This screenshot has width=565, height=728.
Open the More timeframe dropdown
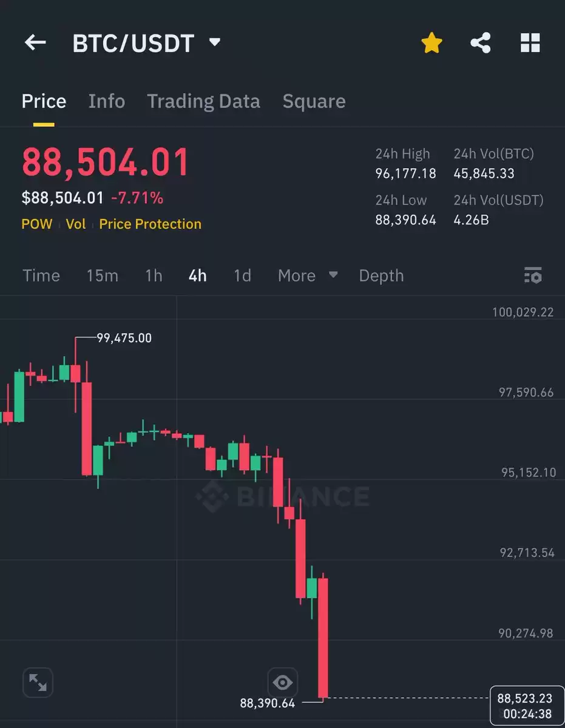point(308,275)
